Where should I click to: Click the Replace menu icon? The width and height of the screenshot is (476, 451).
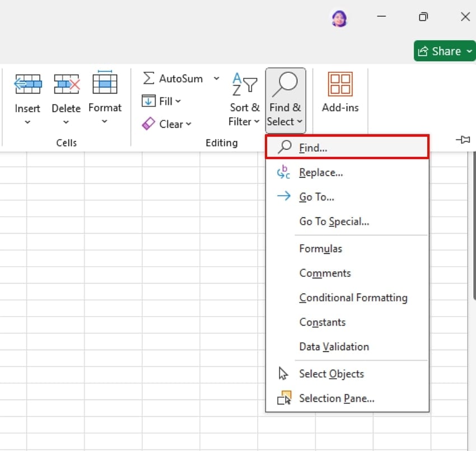(x=283, y=172)
